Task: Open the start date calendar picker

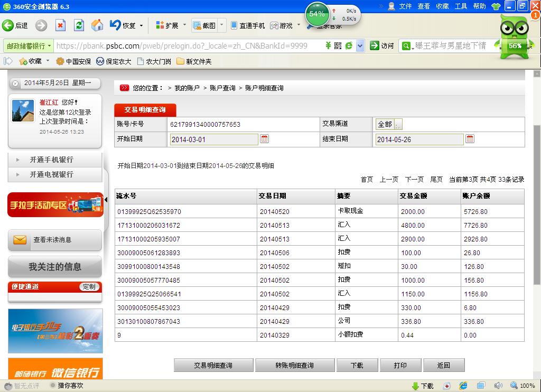Action: coord(265,139)
